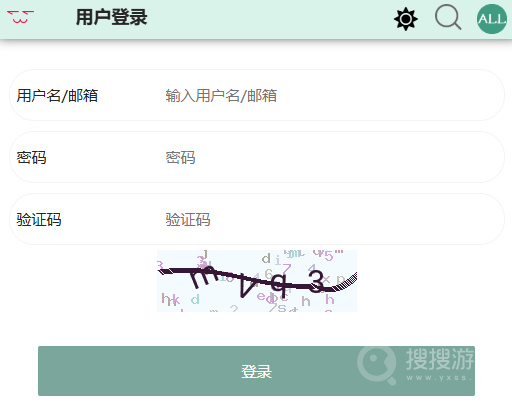
Task: Click the www.yxss watermark URL text
Action: [x=439, y=378]
